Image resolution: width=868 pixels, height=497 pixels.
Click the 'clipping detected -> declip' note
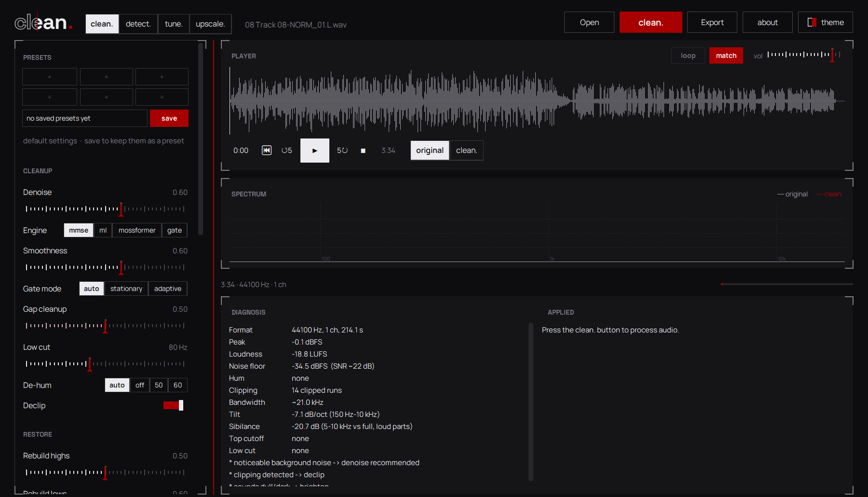[277, 475]
